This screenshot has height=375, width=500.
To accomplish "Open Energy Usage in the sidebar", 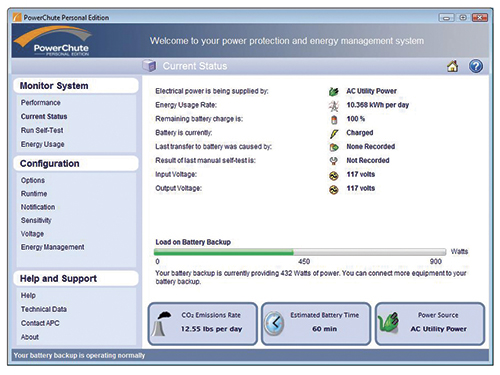I will pos(43,144).
